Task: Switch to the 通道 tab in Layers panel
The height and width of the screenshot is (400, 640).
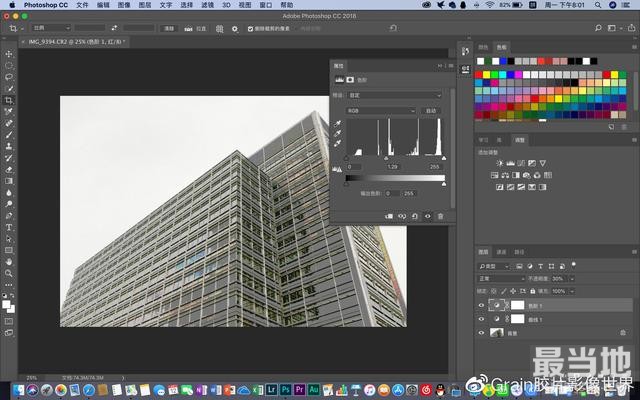Action: click(x=502, y=252)
